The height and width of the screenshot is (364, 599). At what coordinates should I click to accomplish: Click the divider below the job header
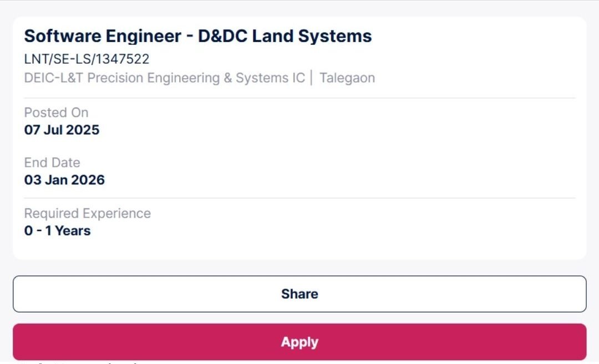(x=299, y=96)
